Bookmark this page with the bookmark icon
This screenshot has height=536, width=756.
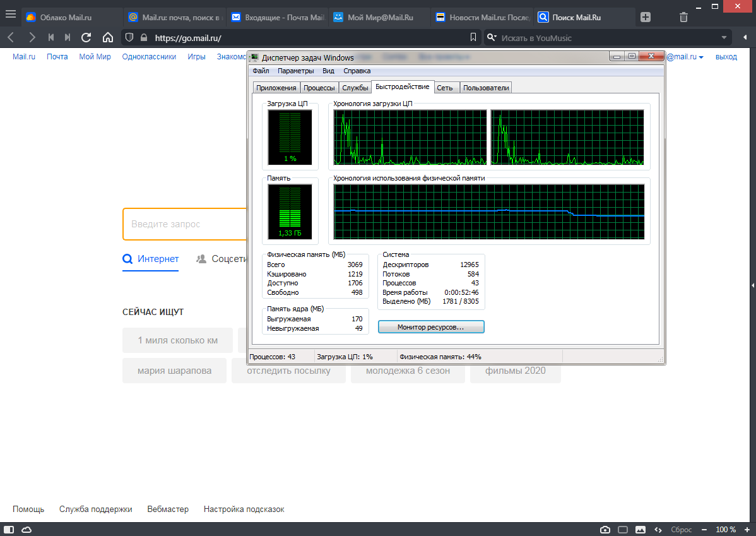[473, 38]
